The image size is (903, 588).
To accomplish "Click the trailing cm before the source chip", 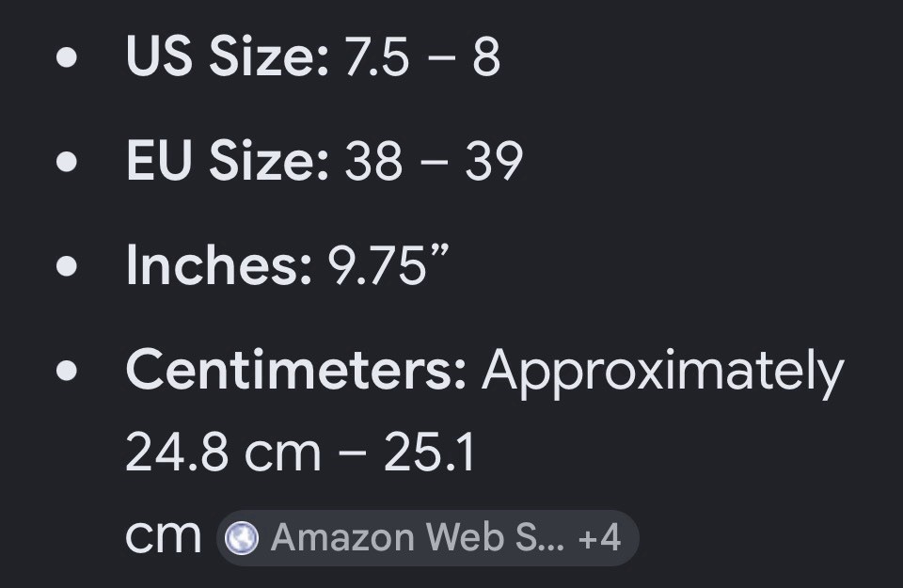I will click(x=164, y=537).
